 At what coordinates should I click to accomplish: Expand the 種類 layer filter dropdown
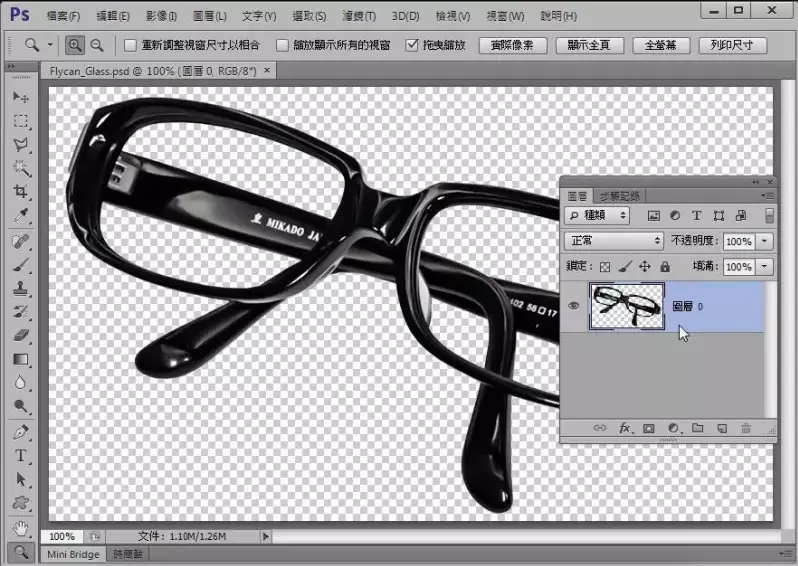pyautogui.click(x=598, y=215)
